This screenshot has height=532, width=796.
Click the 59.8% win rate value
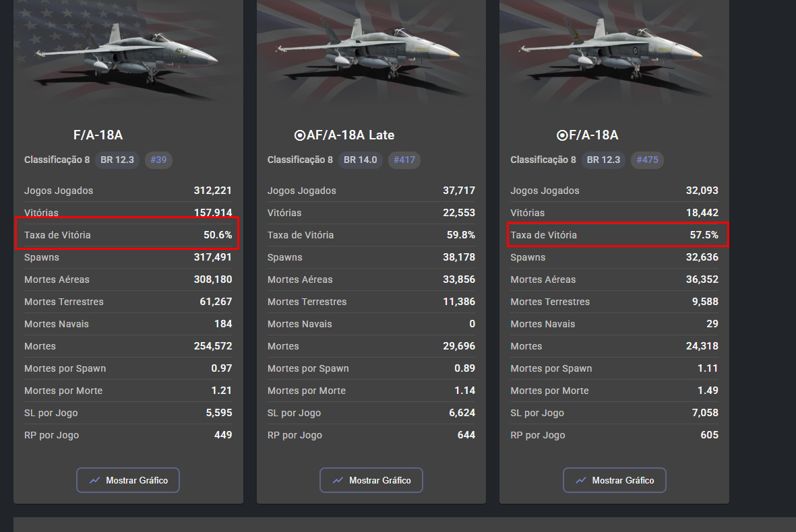point(462,235)
